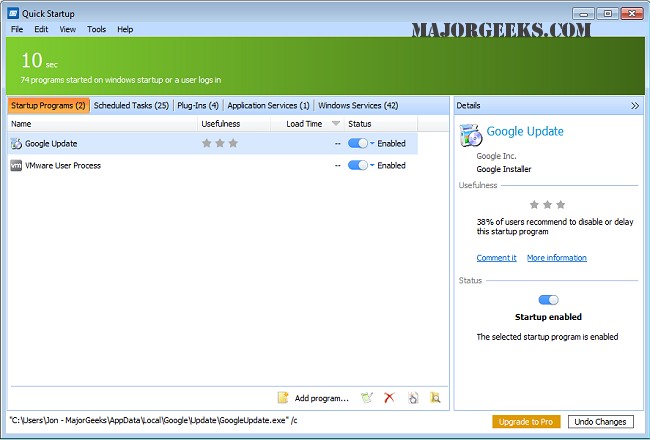This screenshot has width=650, height=440.
Task: Click the Undo Changes button
Action: pos(600,421)
